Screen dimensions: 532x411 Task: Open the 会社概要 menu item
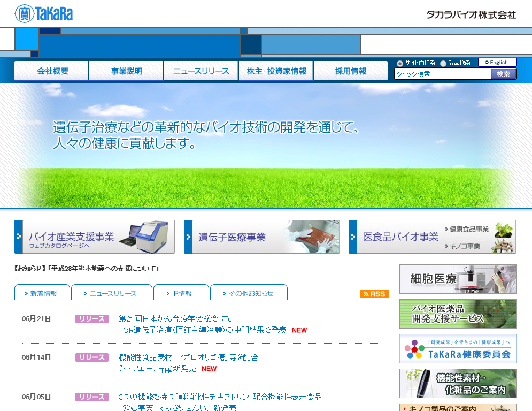(x=51, y=71)
